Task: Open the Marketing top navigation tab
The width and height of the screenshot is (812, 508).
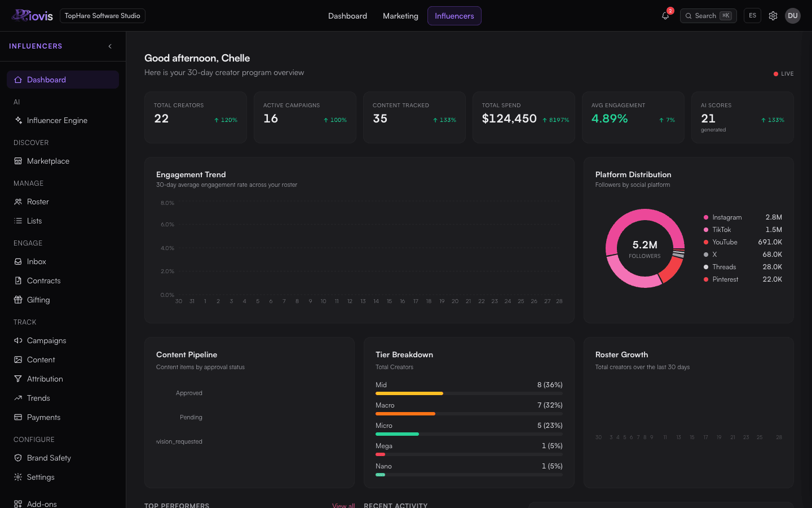Action: 400,16
